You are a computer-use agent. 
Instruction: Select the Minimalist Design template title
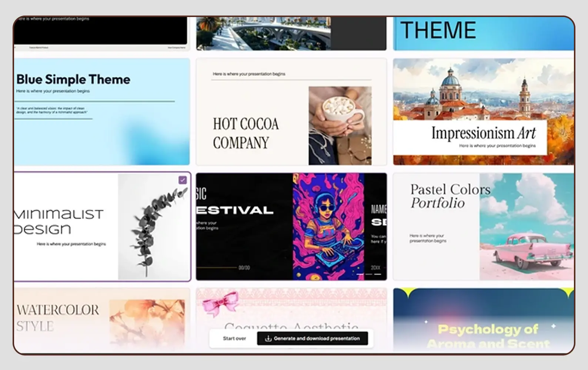click(59, 221)
